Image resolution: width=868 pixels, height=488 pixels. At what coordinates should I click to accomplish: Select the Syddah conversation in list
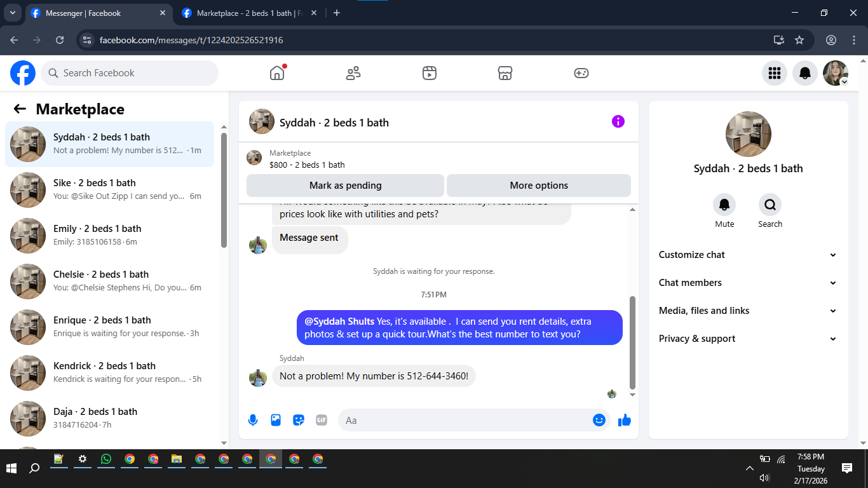(110, 144)
